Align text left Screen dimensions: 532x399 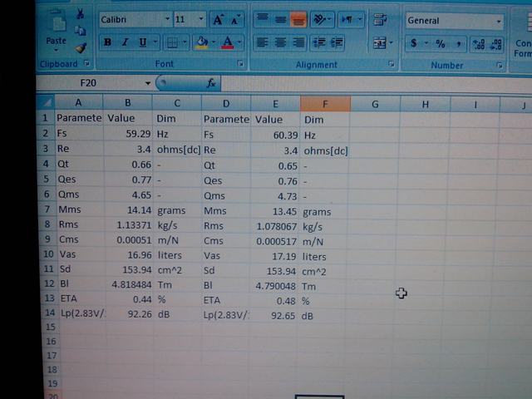263,42
